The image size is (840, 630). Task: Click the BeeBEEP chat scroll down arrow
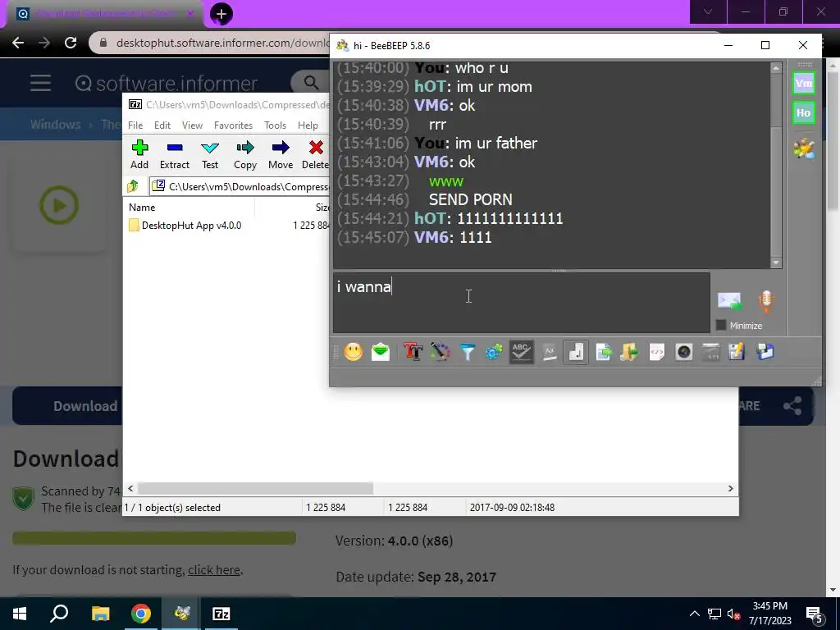(776, 262)
